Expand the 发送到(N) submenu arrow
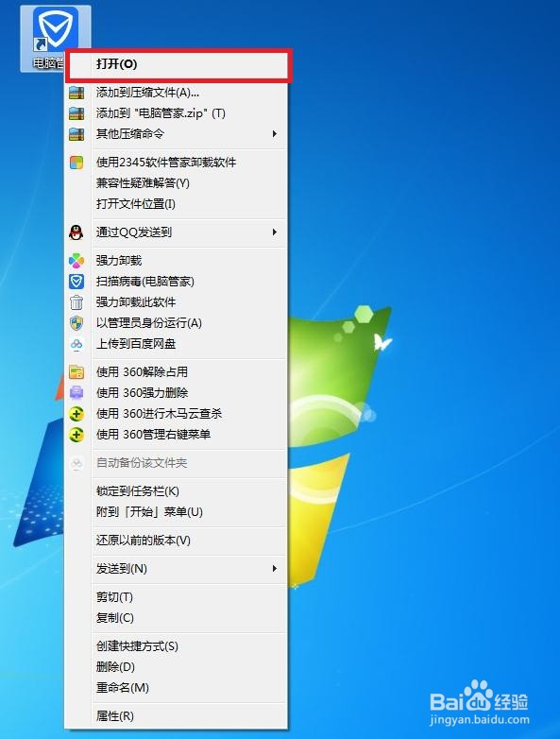This screenshot has height=739, width=560. coord(275,568)
